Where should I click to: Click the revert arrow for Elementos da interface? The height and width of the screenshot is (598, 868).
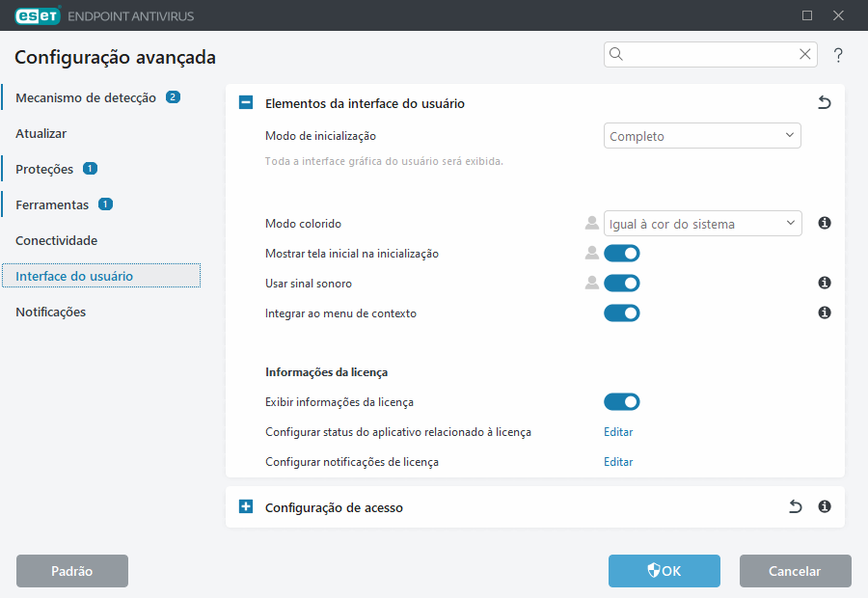825,101
